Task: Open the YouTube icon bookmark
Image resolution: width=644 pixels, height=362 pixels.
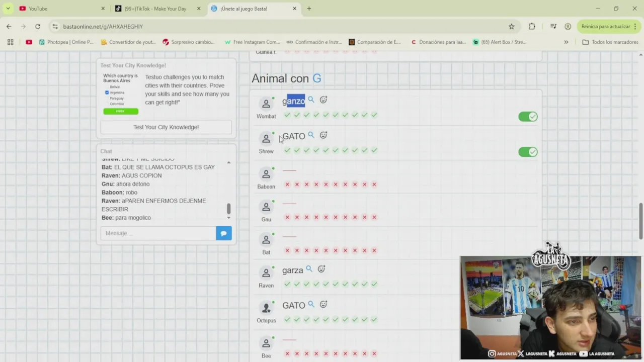Action: 29,42
